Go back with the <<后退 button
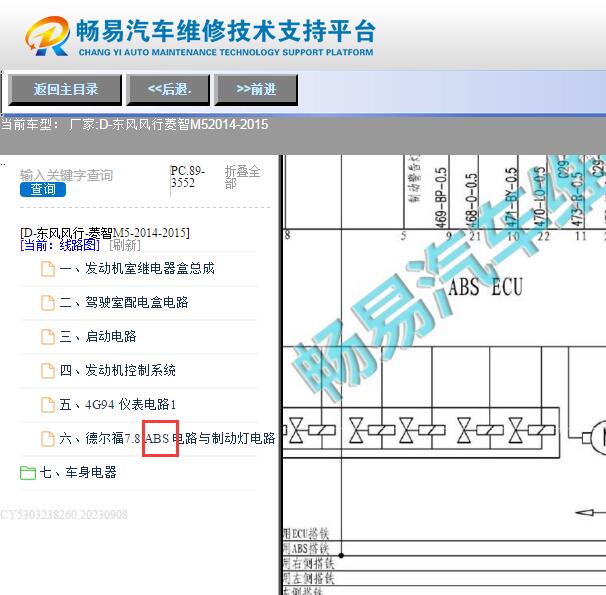The width and height of the screenshot is (606, 595). click(x=169, y=90)
